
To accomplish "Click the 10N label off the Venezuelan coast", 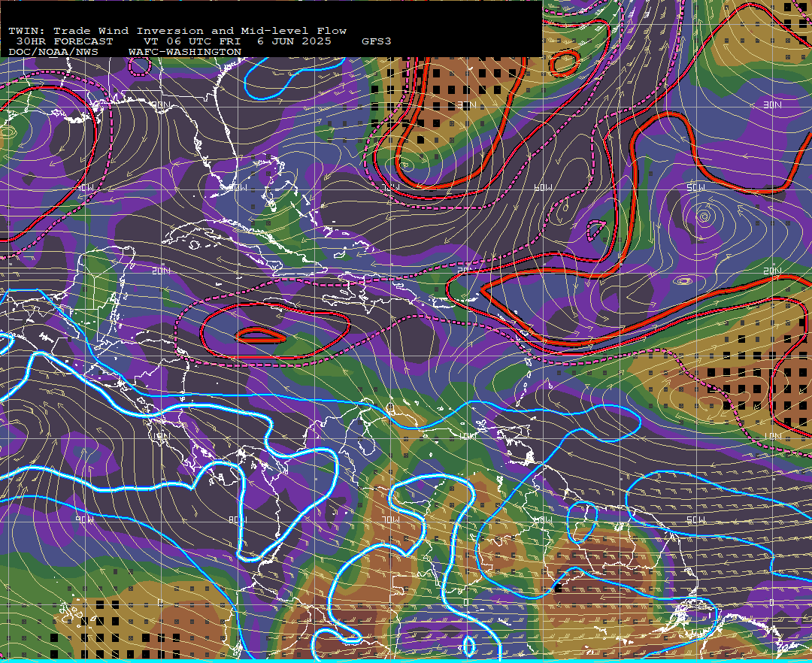I will click(467, 436).
